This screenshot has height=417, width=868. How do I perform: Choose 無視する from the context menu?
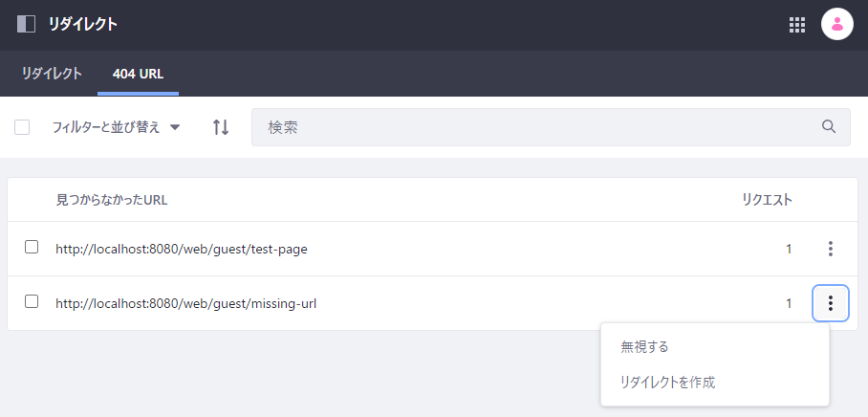coord(644,346)
